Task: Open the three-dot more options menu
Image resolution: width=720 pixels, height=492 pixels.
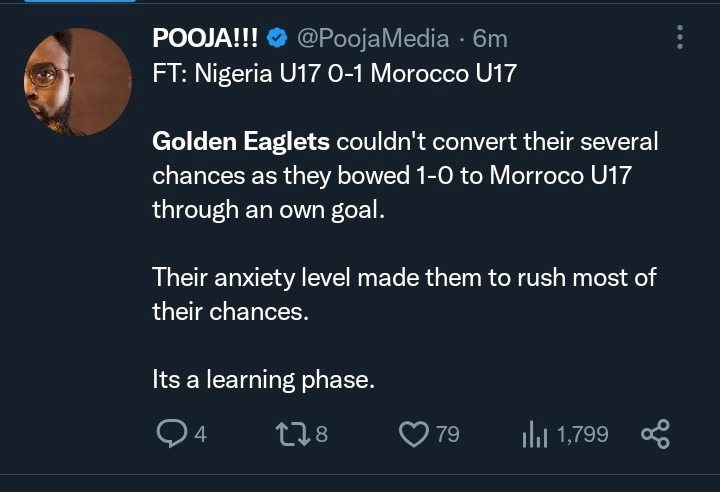Action: click(680, 39)
